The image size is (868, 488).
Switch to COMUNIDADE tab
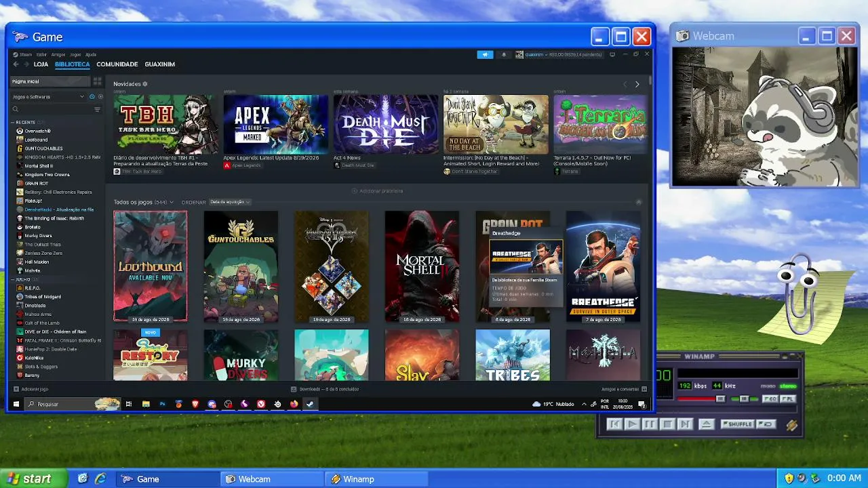tap(117, 64)
